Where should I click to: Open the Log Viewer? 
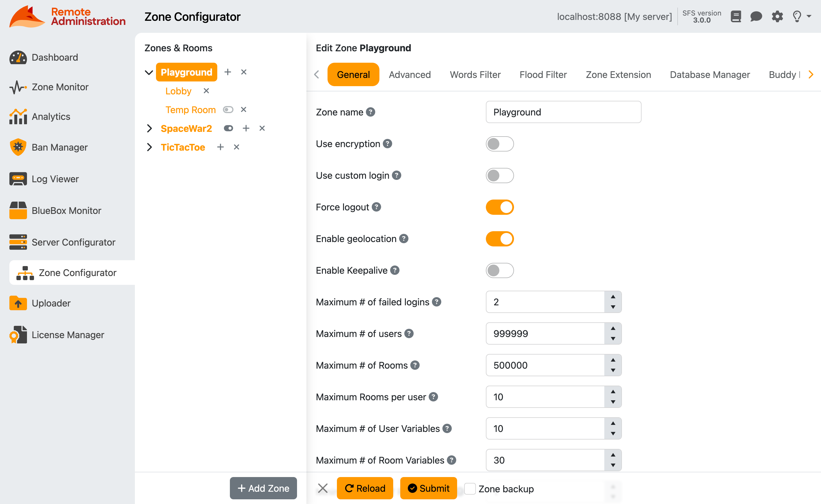point(55,179)
